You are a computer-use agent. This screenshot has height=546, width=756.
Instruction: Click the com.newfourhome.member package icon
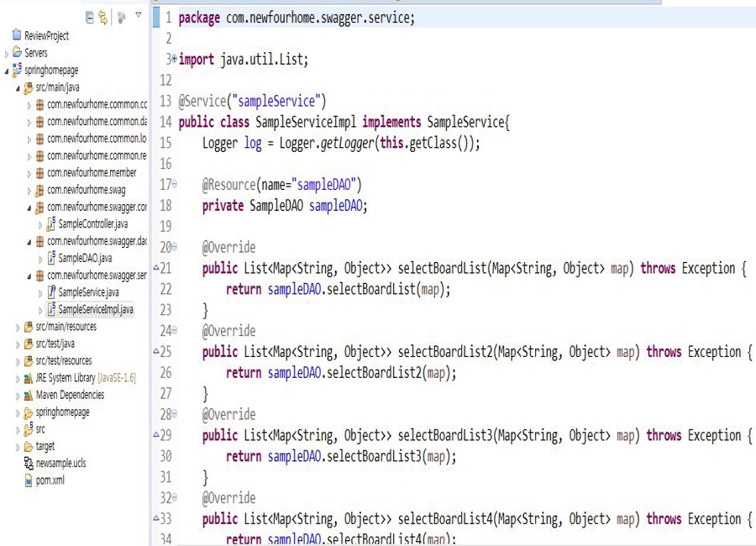pos(40,173)
